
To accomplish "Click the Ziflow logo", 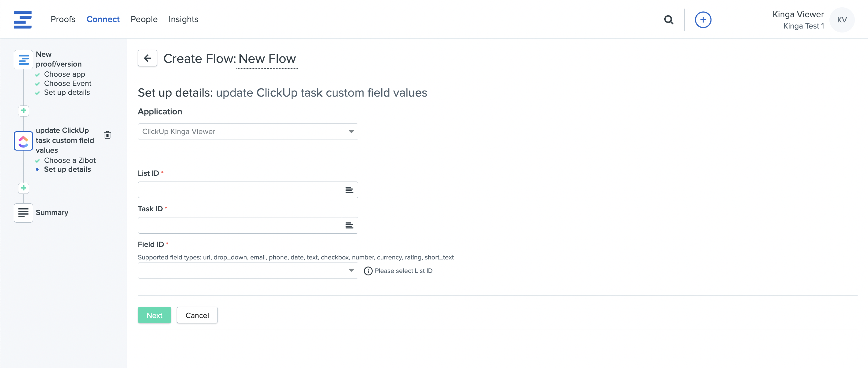I will 23,20.
